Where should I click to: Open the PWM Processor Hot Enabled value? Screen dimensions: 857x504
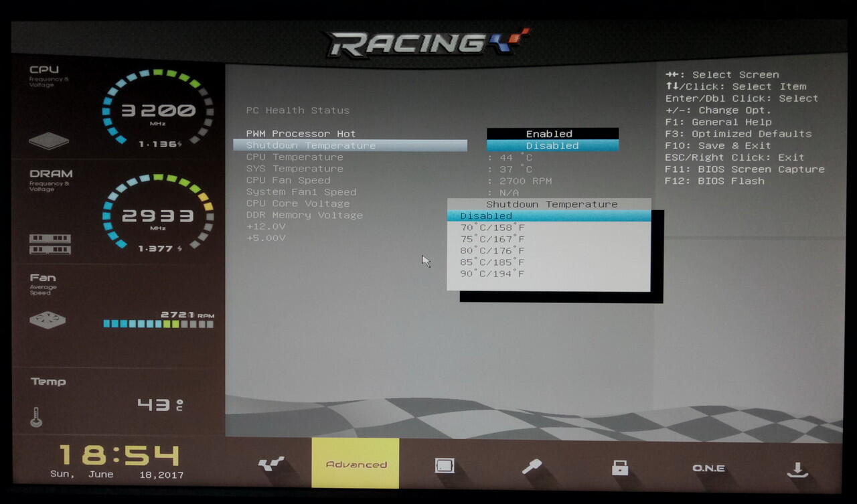[x=552, y=134]
